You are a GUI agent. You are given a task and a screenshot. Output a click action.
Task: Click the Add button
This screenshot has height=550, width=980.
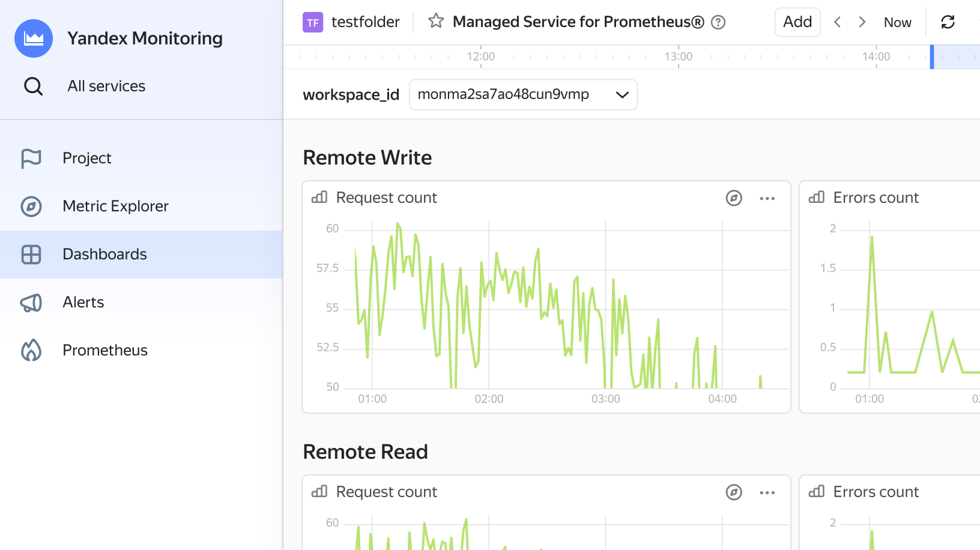click(797, 22)
